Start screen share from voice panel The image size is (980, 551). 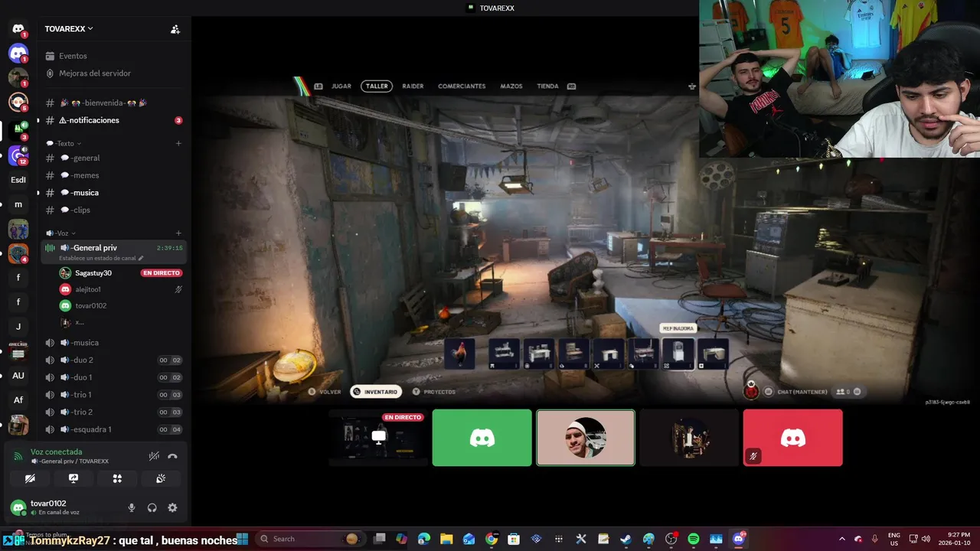[73, 478]
